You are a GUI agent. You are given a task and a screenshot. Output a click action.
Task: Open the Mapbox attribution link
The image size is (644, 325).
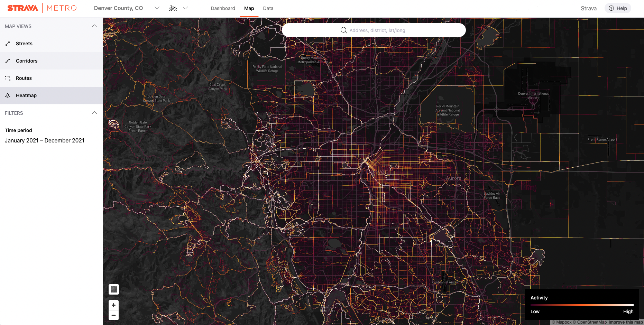tap(562, 322)
